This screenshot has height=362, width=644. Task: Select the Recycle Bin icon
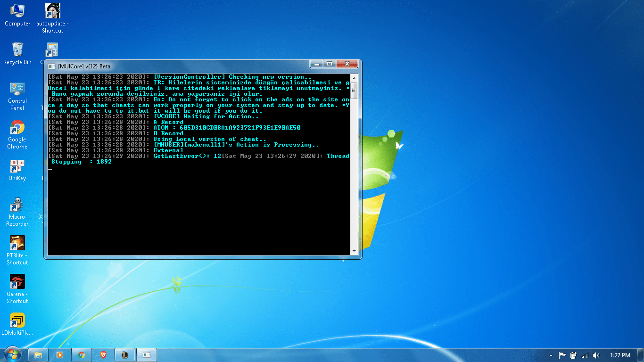17,54
